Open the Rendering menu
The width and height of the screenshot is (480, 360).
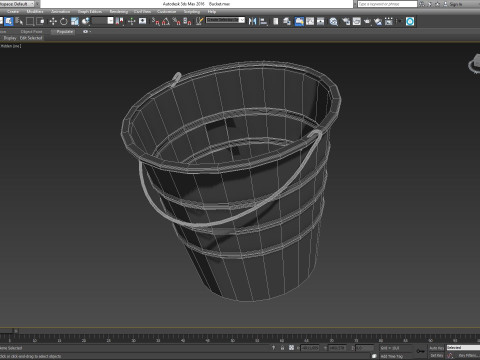click(x=119, y=11)
